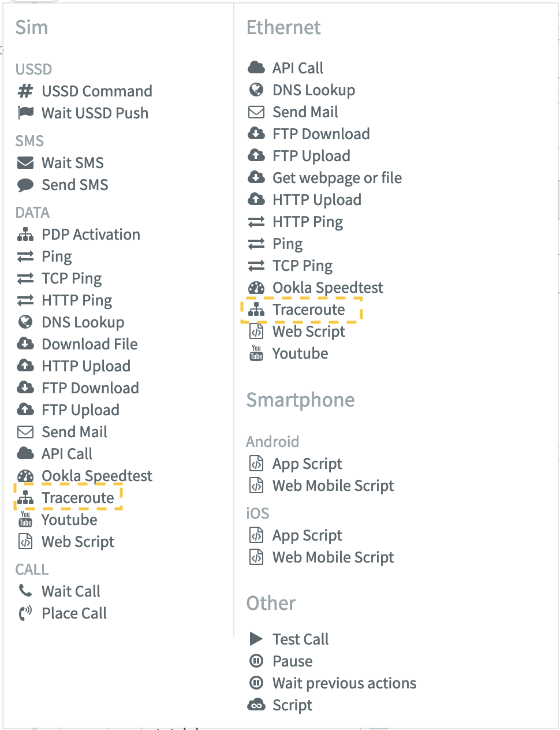Click the YouTube icon under Ethernet
The height and width of the screenshot is (730, 560).
(x=256, y=353)
